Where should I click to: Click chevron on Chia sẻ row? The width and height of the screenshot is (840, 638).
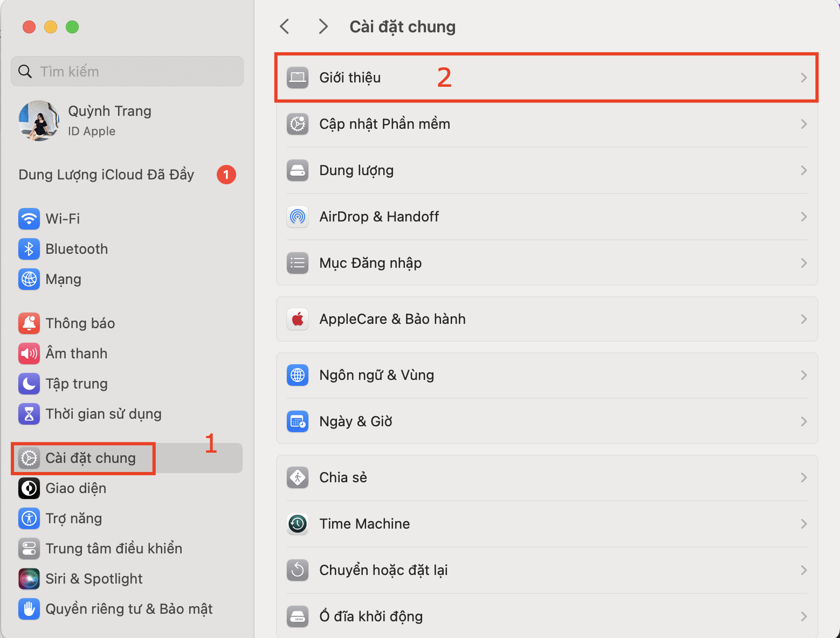(x=804, y=477)
